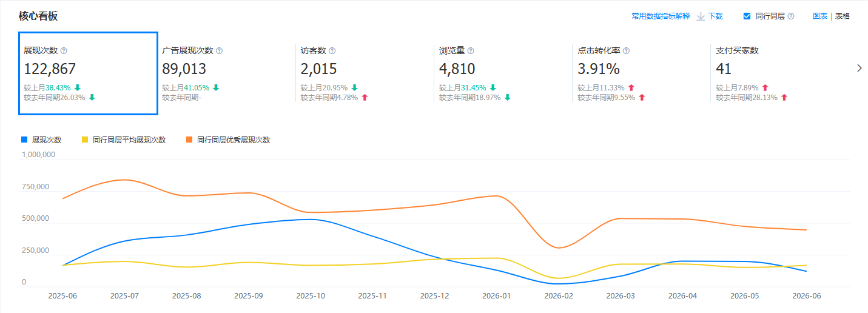Click help icon next to 广告展现次数

tap(219, 51)
